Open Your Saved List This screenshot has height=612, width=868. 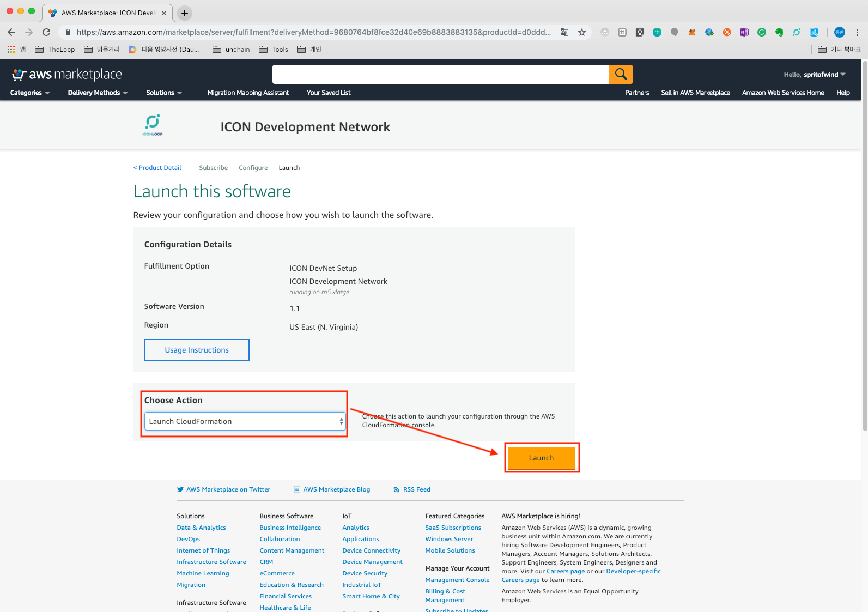click(x=329, y=93)
